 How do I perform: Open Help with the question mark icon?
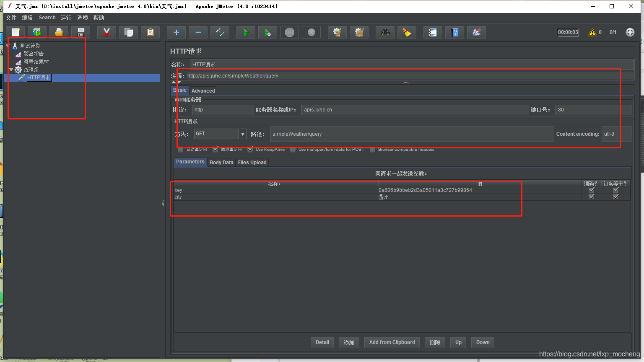pos(454,32)
